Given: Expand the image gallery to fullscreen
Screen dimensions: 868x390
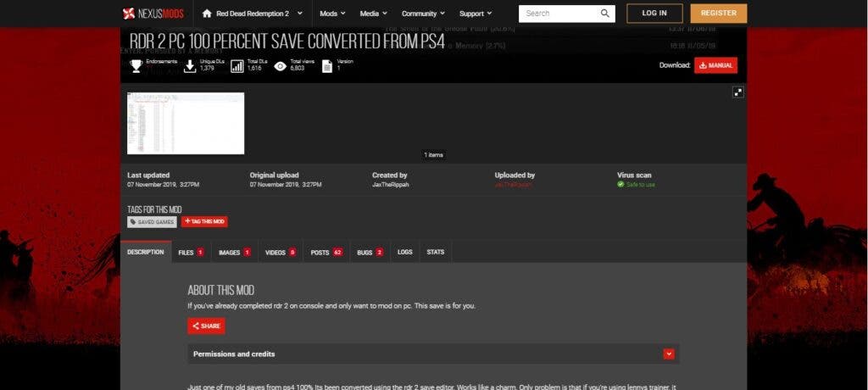Looking at the screenshot, I should [x=738, y=92].
